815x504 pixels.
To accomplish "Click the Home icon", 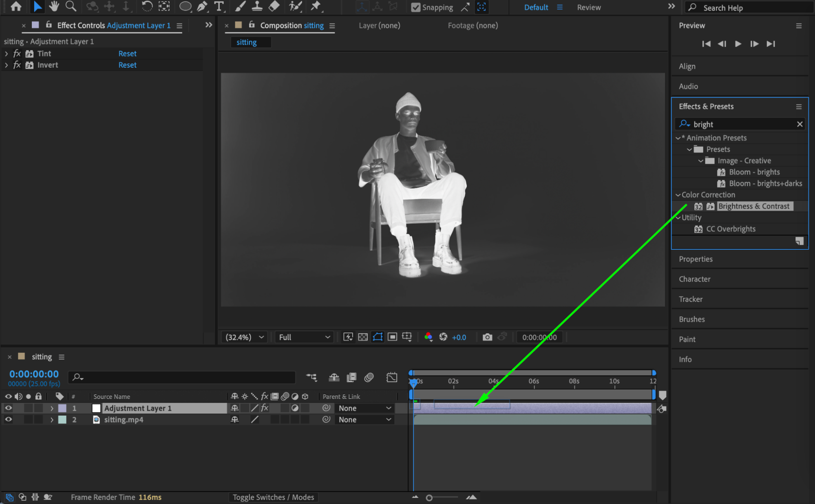I will (16, 7).
